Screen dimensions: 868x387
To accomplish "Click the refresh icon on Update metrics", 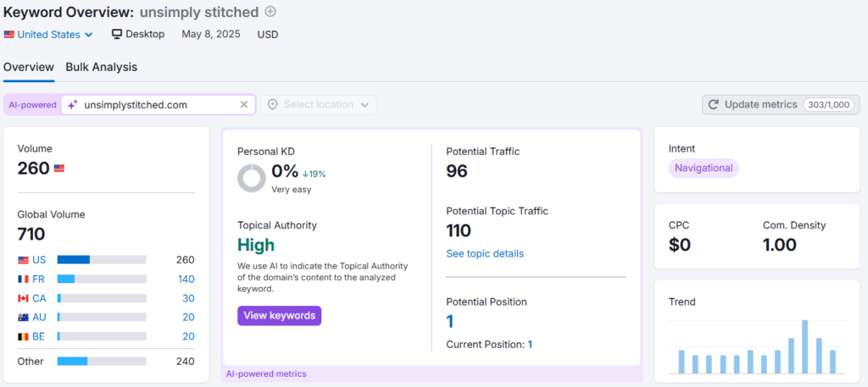I will tap(714, 104).
